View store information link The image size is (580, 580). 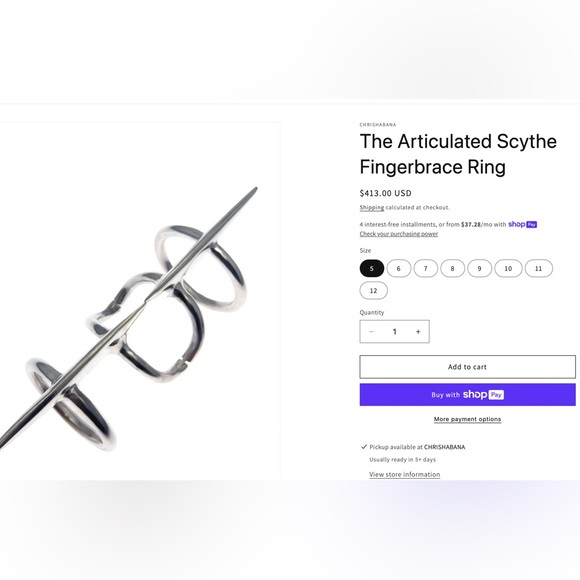coord(405,474)
